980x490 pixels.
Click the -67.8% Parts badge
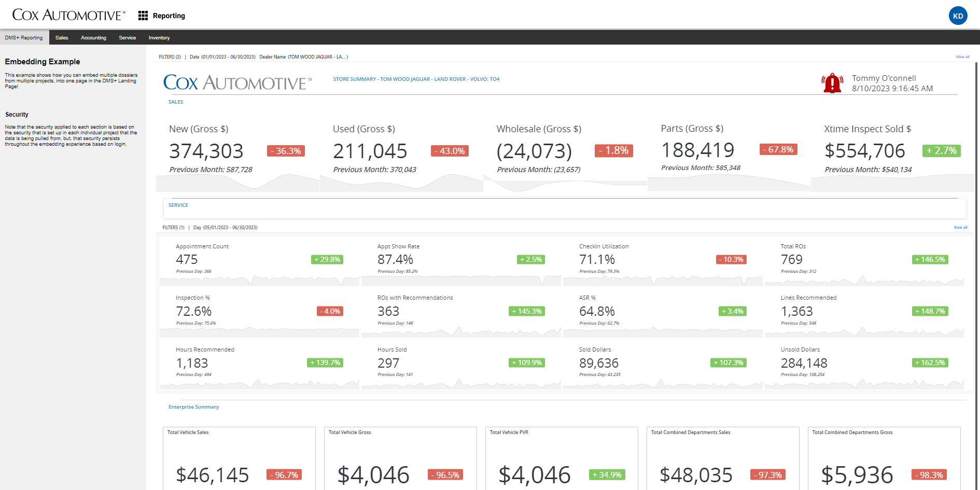pyautogui.click(x=778, y=149)
